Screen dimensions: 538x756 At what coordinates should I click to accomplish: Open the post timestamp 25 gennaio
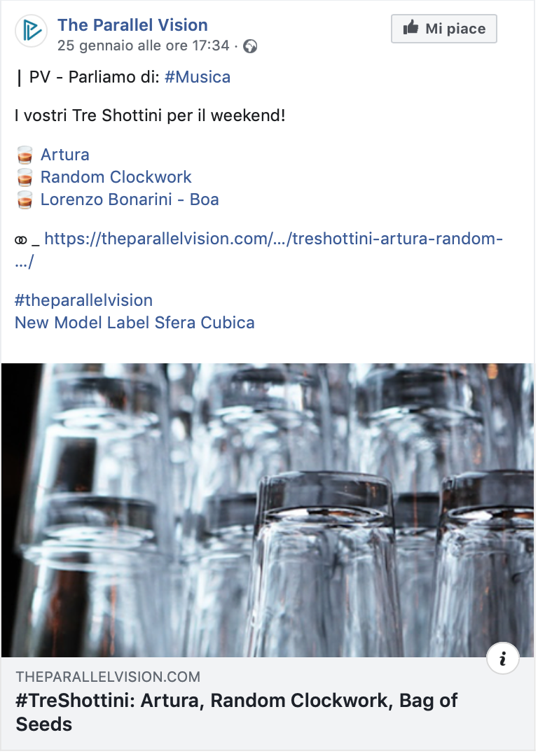(x=144, y=45)
